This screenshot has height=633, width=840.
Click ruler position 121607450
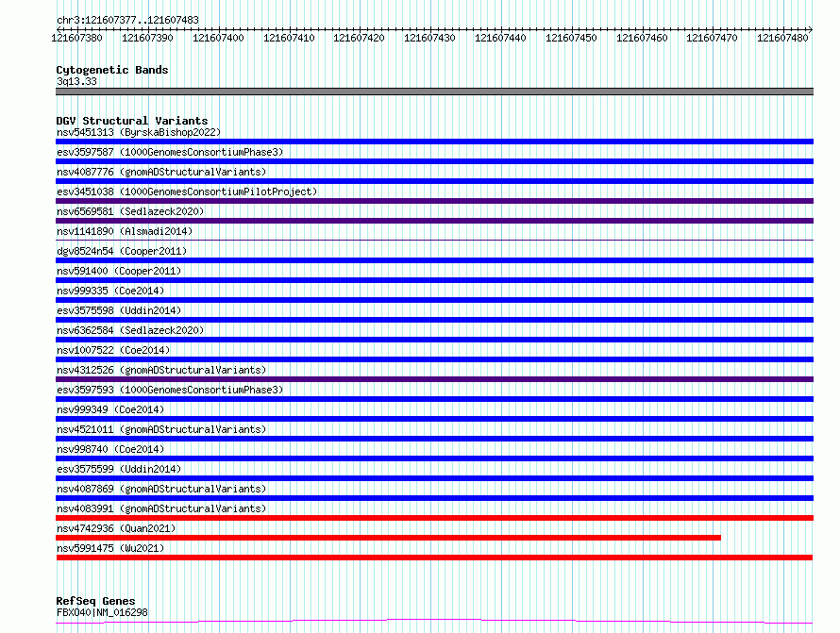click(x=571, y=38)
